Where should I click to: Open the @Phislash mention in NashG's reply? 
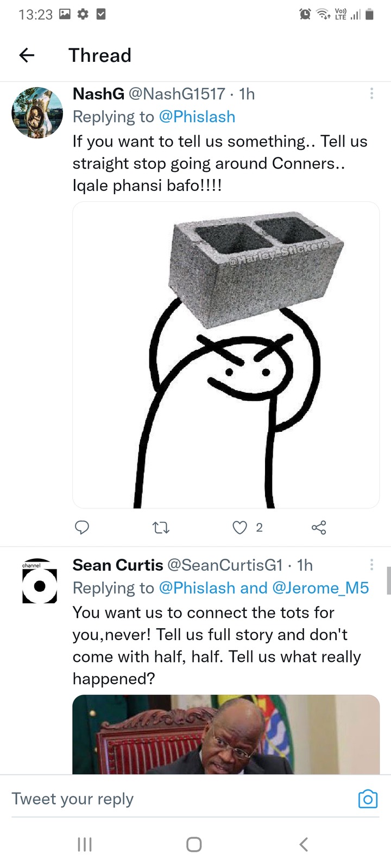tap(197, 117)
